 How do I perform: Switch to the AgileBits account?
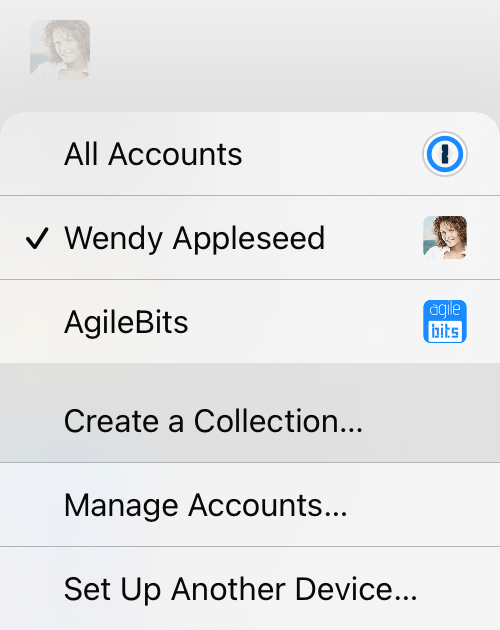pos(250,322)
